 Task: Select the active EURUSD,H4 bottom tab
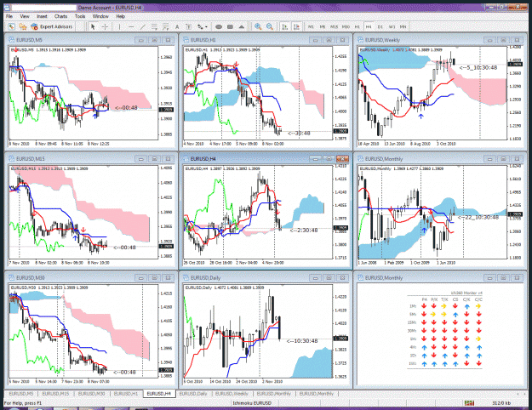pyautogui.click(x=159, y=394)
